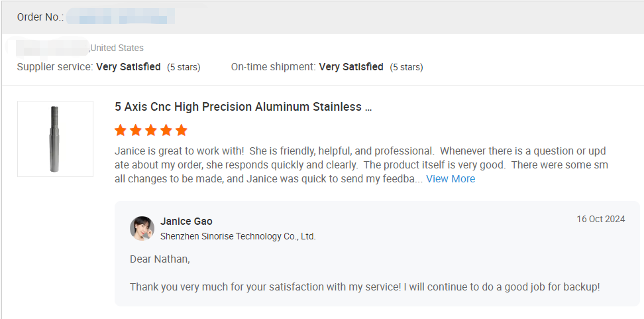
Task: Click the United States buyer location
Action: coord(117,48)
